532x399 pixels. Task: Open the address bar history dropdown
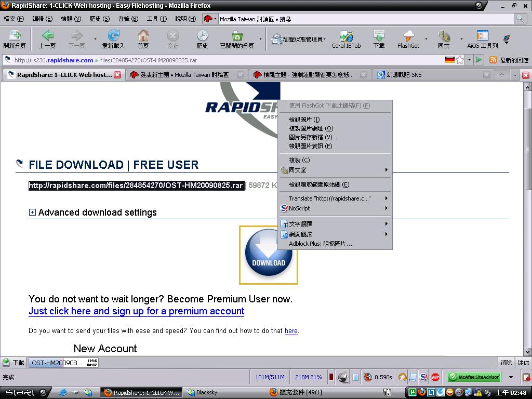[470, 60]
